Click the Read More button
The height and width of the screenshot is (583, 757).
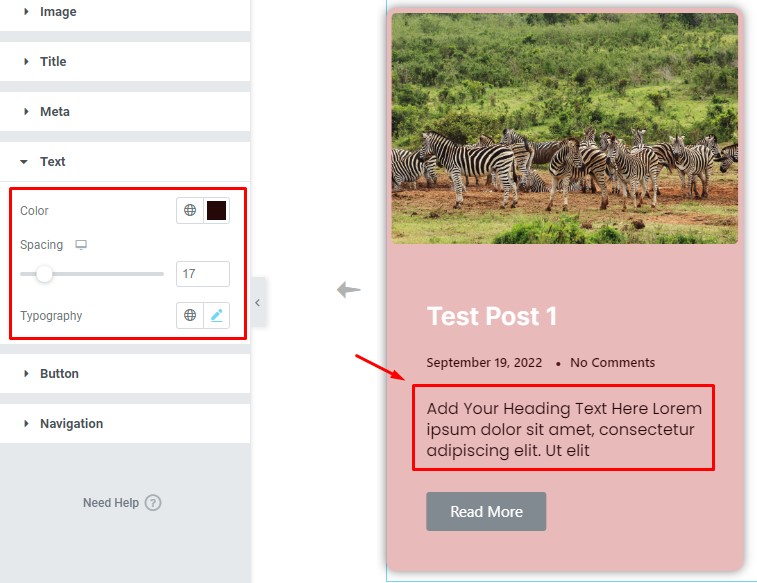pos(486,512)
